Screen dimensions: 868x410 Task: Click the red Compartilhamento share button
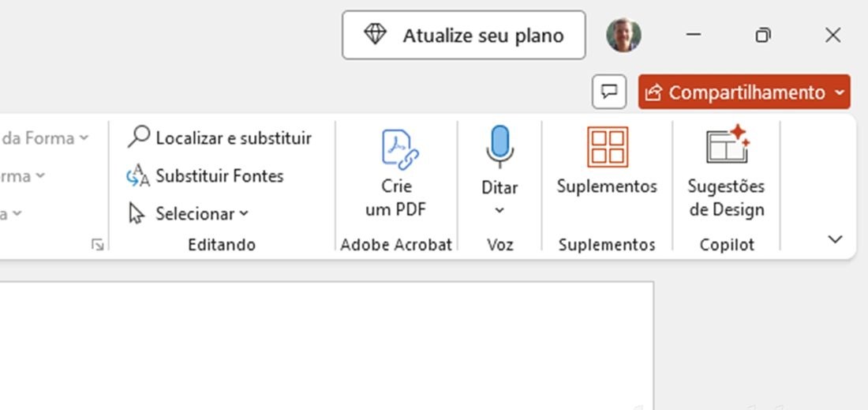point(735,92)
